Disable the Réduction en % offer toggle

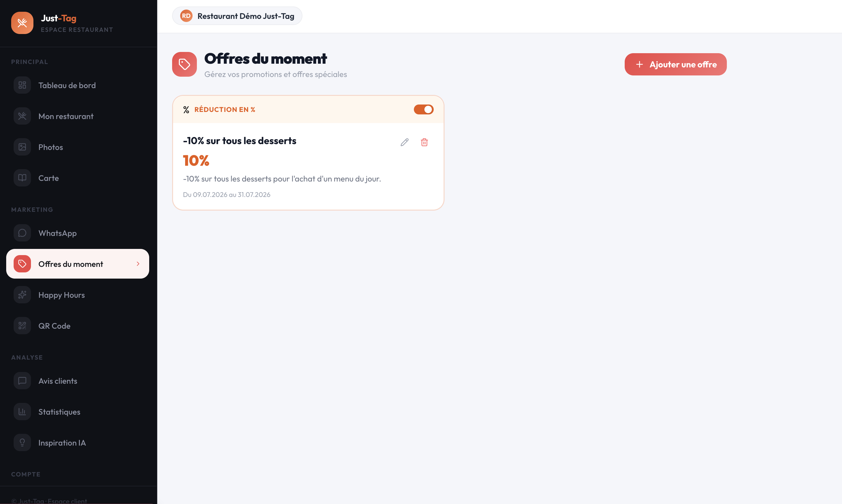click(x=423, y=109)
